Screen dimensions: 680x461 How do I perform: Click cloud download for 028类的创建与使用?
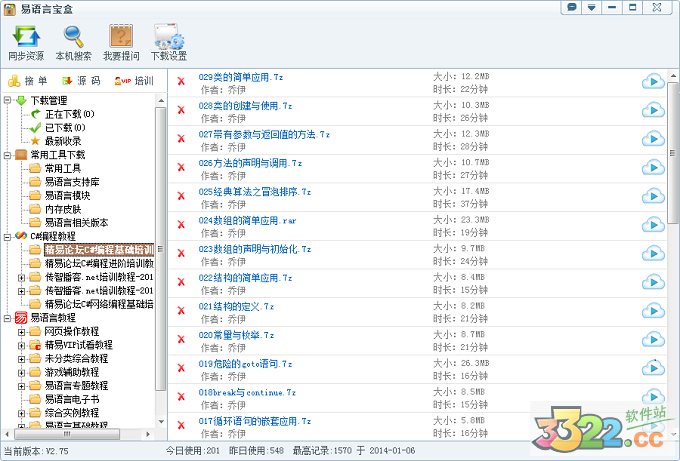[653, 110]
